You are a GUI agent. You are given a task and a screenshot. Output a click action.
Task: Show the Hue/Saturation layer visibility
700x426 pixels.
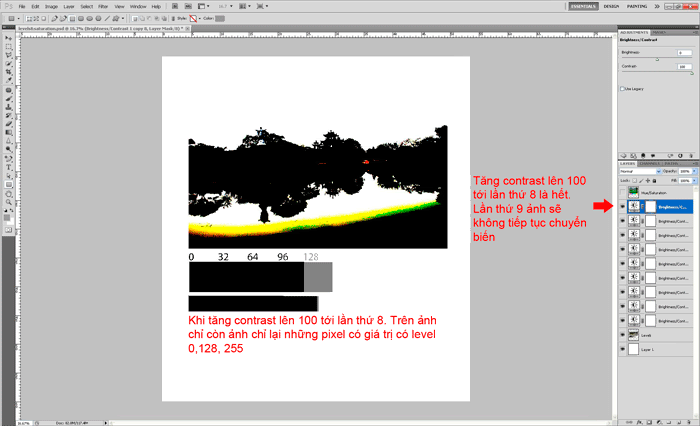(x=624, y=192)
